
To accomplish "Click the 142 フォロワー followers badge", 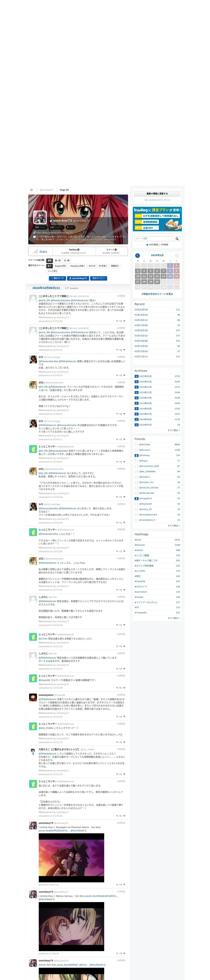I will point(56,227).
